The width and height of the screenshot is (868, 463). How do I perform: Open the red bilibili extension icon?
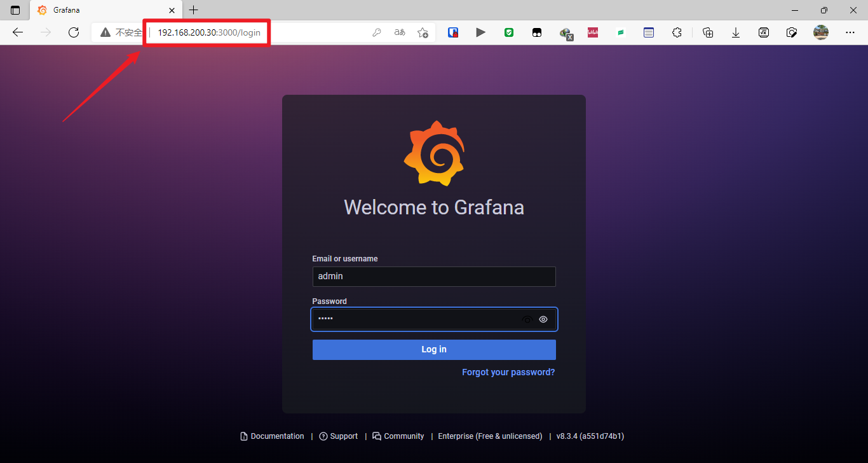pos(593,32)
